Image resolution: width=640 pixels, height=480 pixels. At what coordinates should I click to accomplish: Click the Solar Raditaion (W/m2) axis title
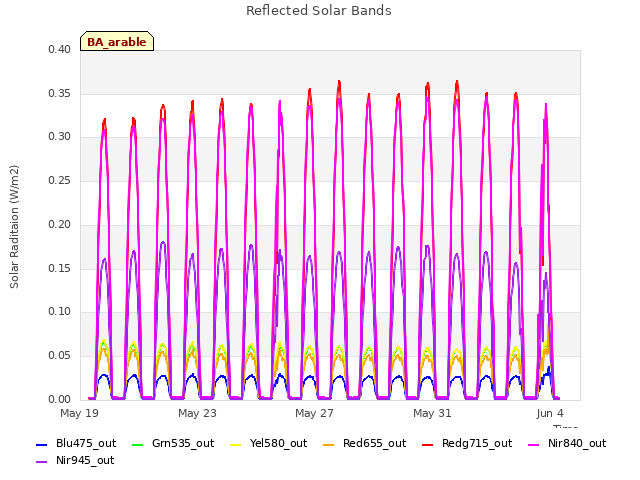[x=14, y=227]
